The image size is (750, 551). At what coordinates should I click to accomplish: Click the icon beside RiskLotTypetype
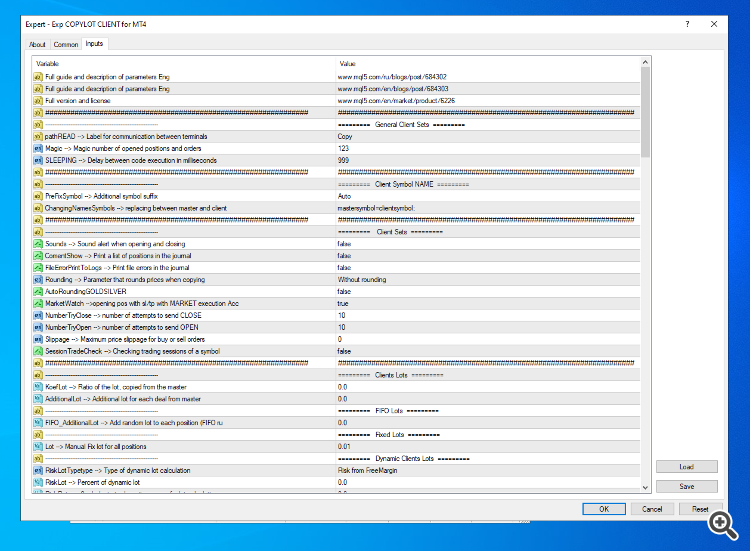pos(38,471)
